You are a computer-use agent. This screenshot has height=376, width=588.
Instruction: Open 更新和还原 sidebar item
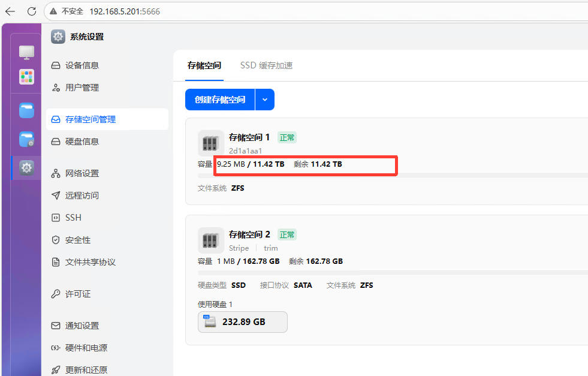pyautogui.click(x=107, y=369)
